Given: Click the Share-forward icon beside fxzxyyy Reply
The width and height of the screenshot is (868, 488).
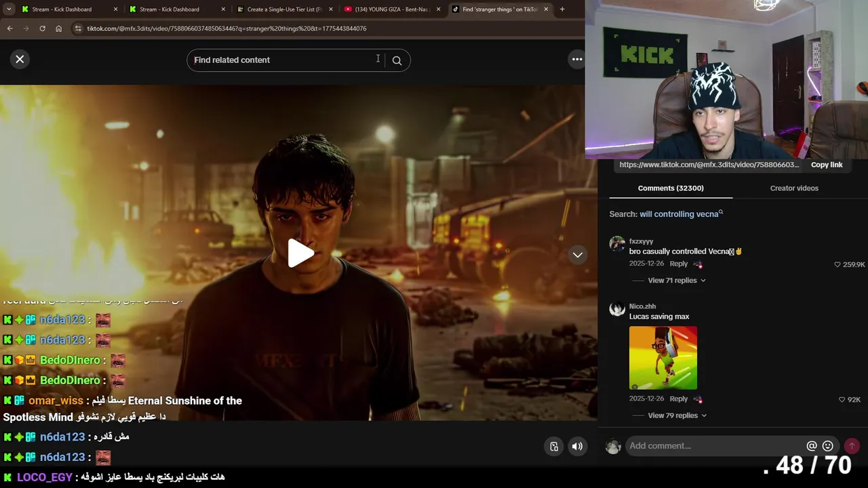Looking at the screenshot, I should click(698, 264).
